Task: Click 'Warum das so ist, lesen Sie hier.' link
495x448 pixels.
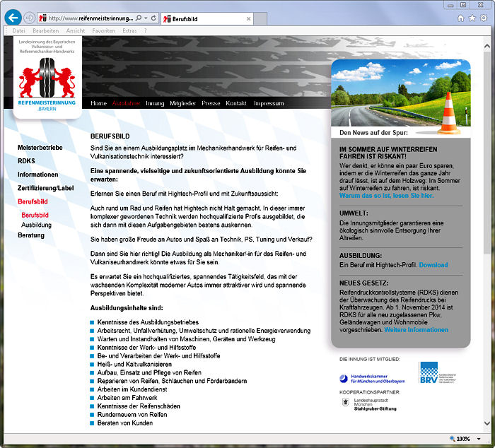Action: pyautogui.click(x=386, y=196)
